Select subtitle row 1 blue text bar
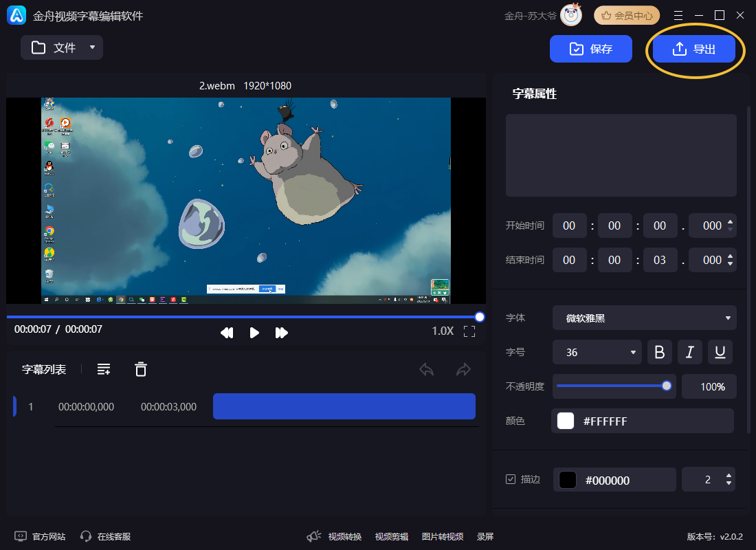Viewport: 756px width, 550px height. pos(344,406)
